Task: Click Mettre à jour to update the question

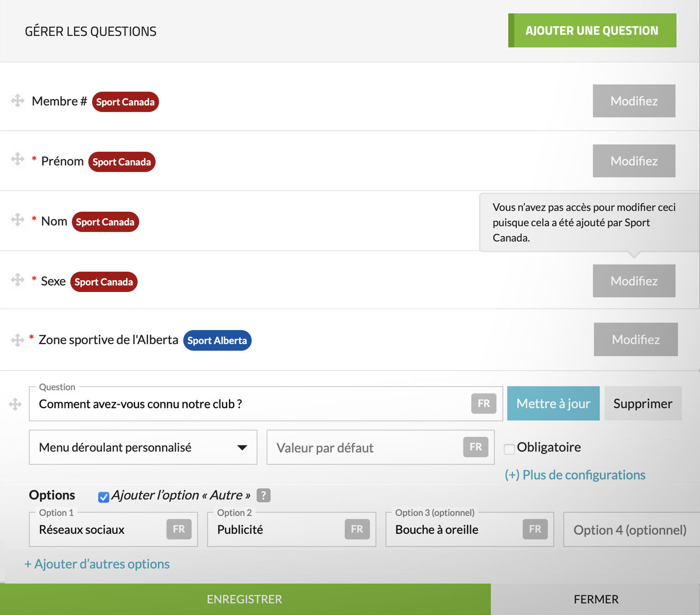Action: coord(553,403)
